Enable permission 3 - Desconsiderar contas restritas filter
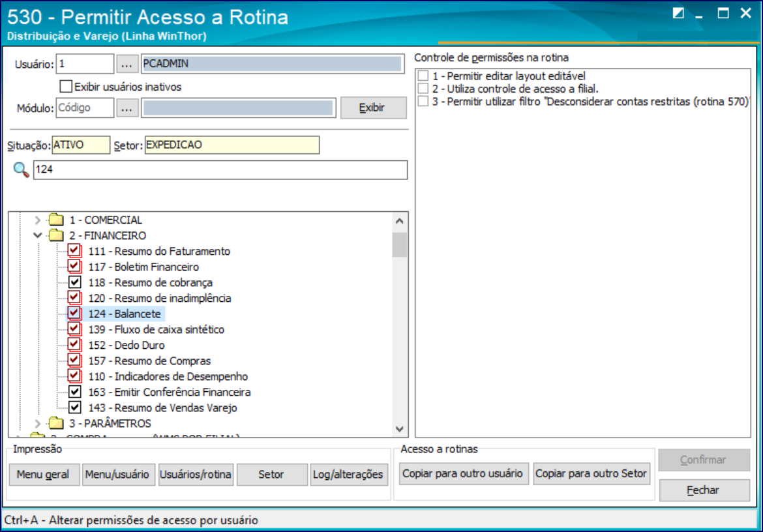The width and height of the screenshot is (763, 532). coord(423,101)
